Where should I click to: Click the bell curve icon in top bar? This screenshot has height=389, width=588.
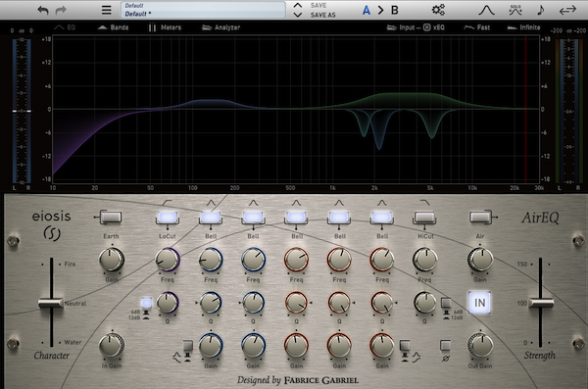pos(486,10)
